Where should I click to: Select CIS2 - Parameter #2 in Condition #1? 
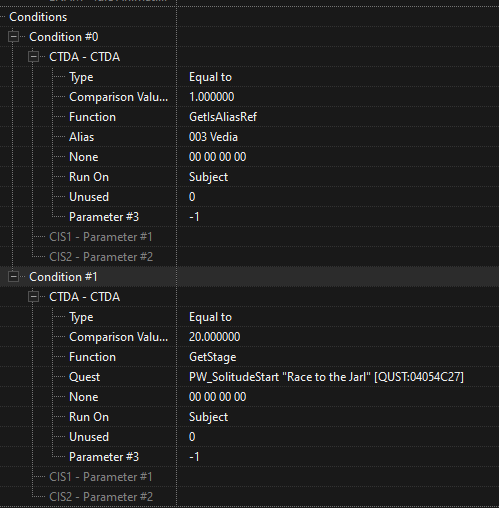[x=101, y=497]
